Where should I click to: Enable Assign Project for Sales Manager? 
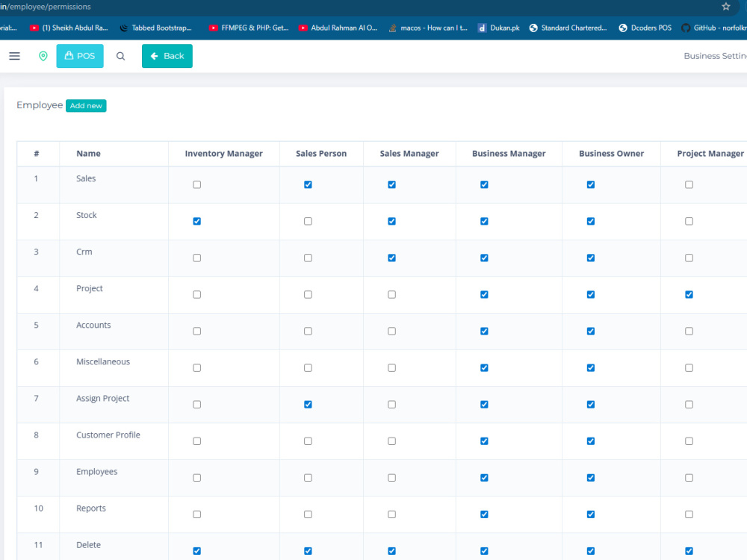pyautogui.click(x=391, y=405)
